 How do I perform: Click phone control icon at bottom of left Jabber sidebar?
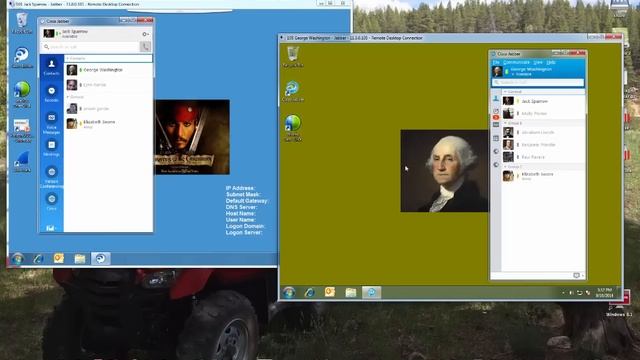(50, 228)
